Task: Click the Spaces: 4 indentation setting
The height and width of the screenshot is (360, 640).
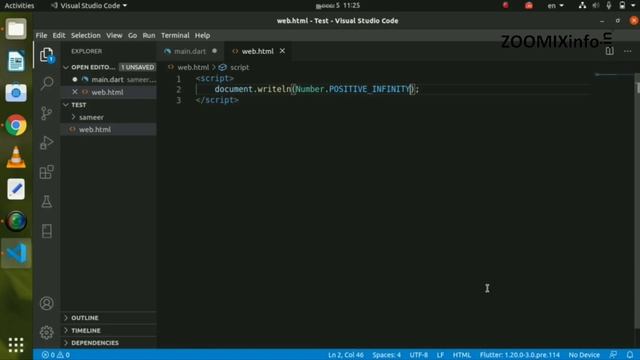Action: coord(387,355)
